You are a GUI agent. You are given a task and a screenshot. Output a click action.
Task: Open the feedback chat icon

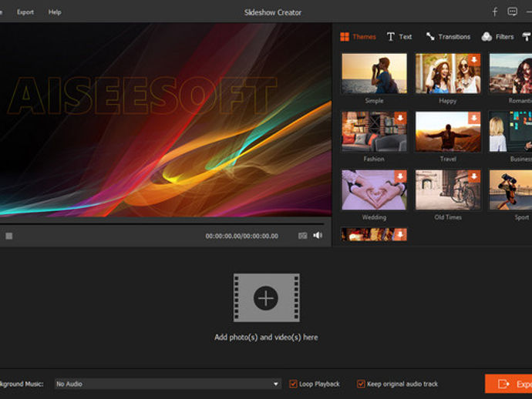(x=512, y=12)
